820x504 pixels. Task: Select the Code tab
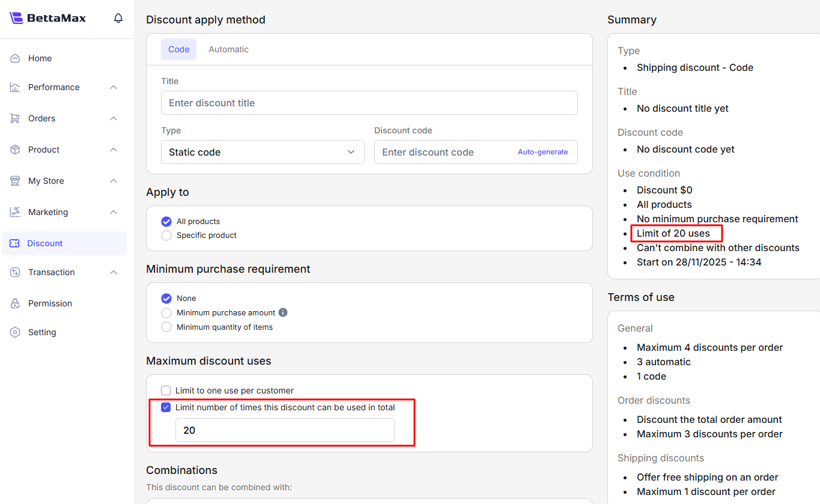(x=178, y=49)
